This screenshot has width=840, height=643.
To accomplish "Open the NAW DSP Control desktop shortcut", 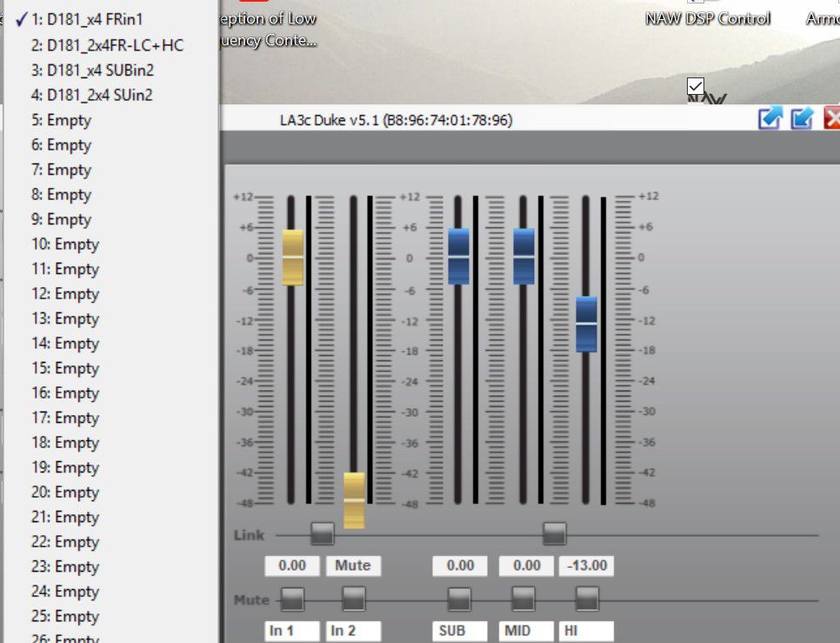I will pos(707,19).
